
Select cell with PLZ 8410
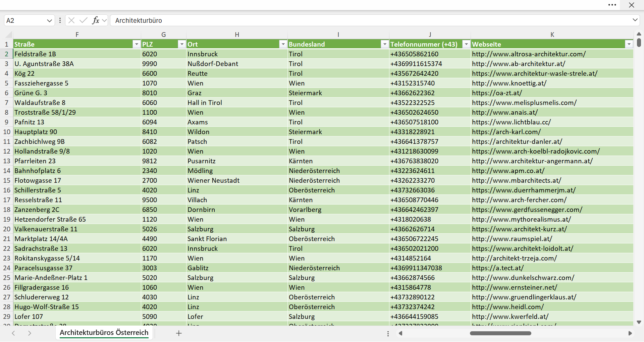tap(164, 132)
